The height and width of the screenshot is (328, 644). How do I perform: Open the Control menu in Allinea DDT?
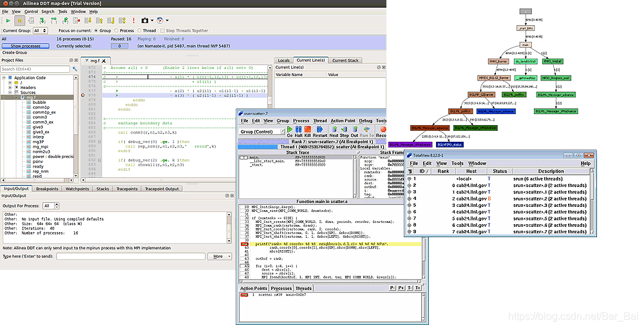pyautogui.click(x=31, y=12)
